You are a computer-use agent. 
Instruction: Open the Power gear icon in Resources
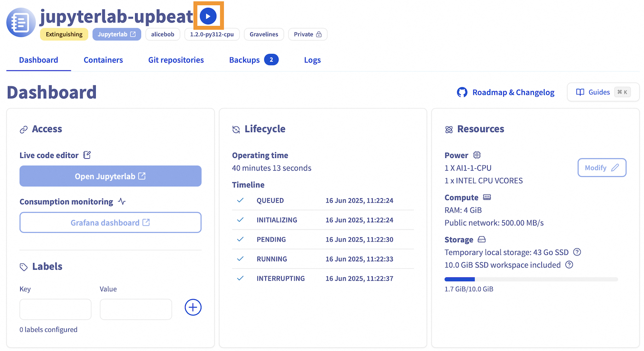click(477, 155)
